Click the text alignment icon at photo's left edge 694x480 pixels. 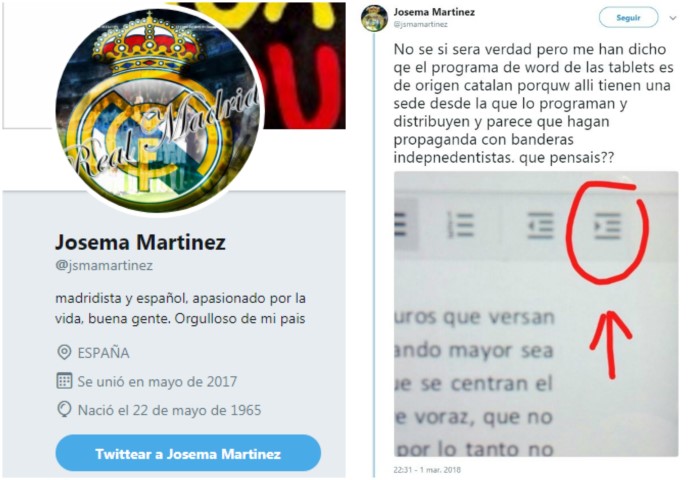400,225
